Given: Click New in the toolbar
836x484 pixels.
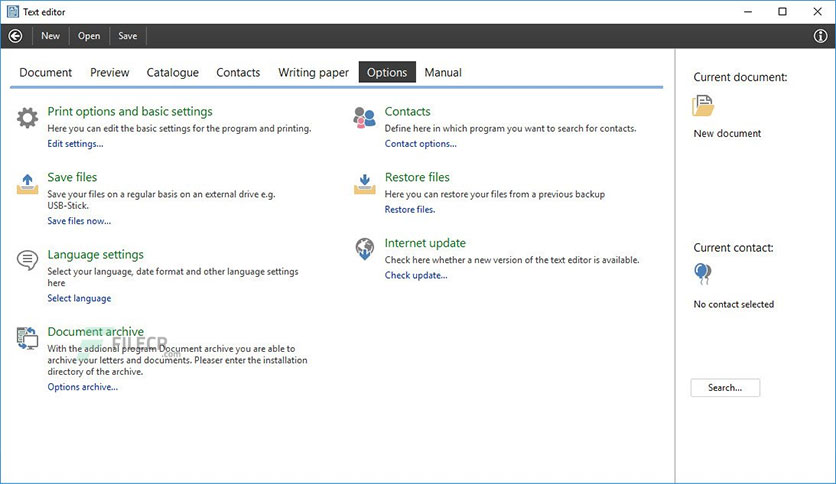Looking at the screenshot, I should click(51, 36).
